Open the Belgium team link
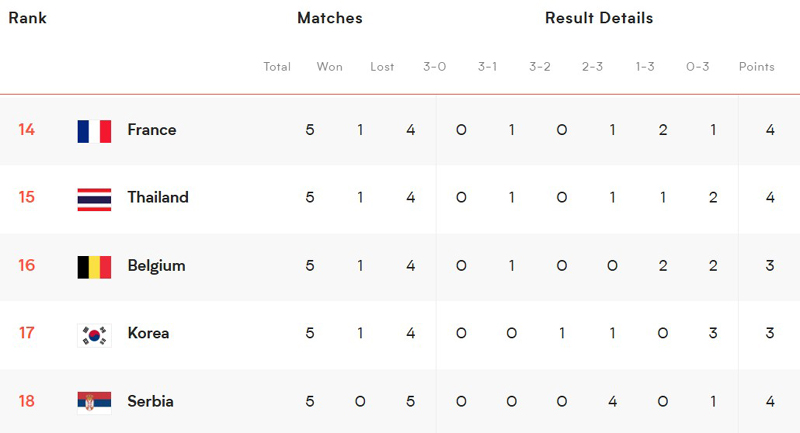The height and width of the screenshot is (433, 800). 156,266
